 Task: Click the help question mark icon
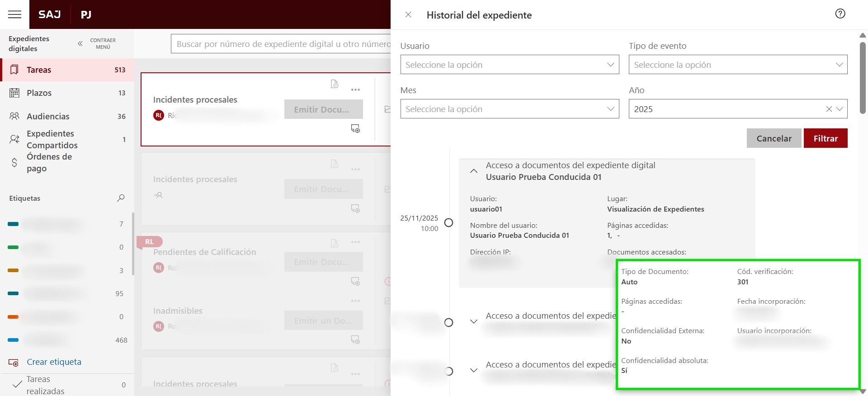click(840, 14)
